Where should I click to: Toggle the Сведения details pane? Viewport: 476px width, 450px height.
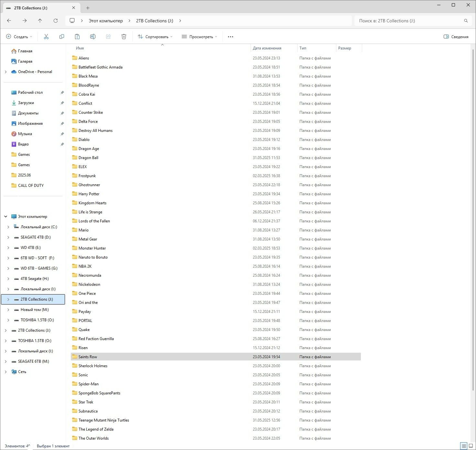[456, 37]
